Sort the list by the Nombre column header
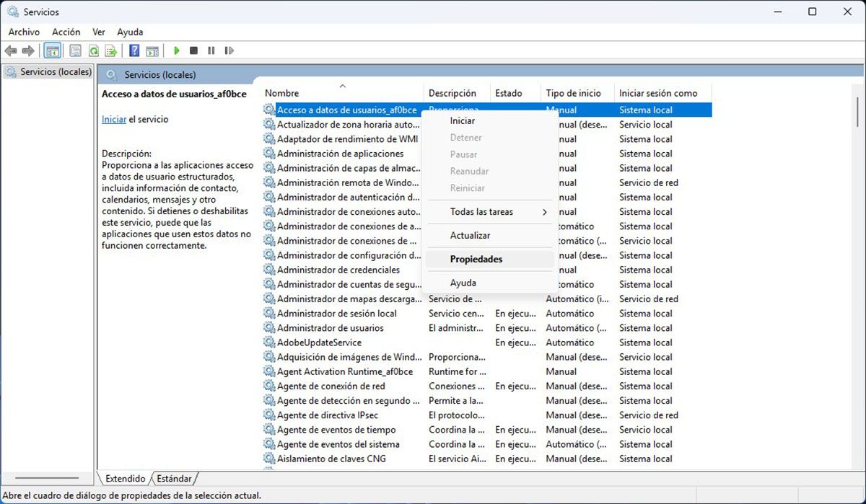 [343, 93]
